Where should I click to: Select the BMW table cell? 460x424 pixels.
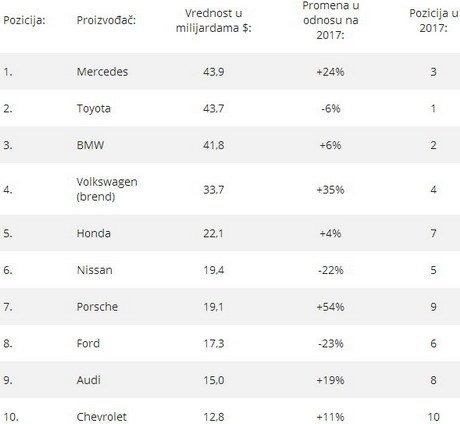[90, 145]
